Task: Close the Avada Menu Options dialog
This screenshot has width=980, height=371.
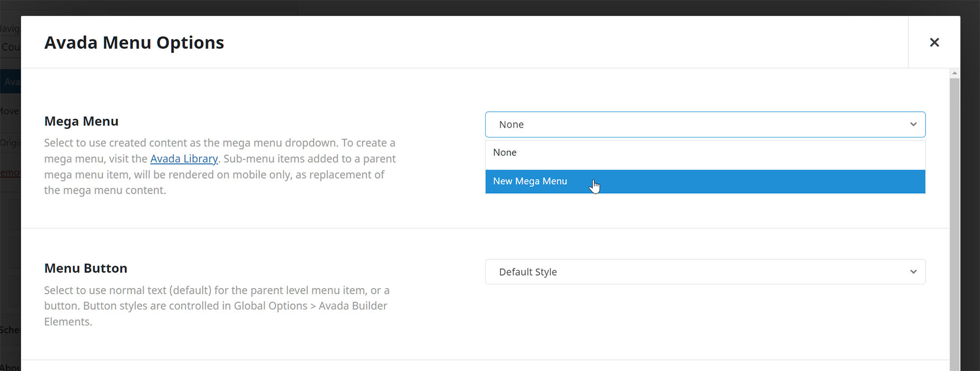Action: (934, 42)
